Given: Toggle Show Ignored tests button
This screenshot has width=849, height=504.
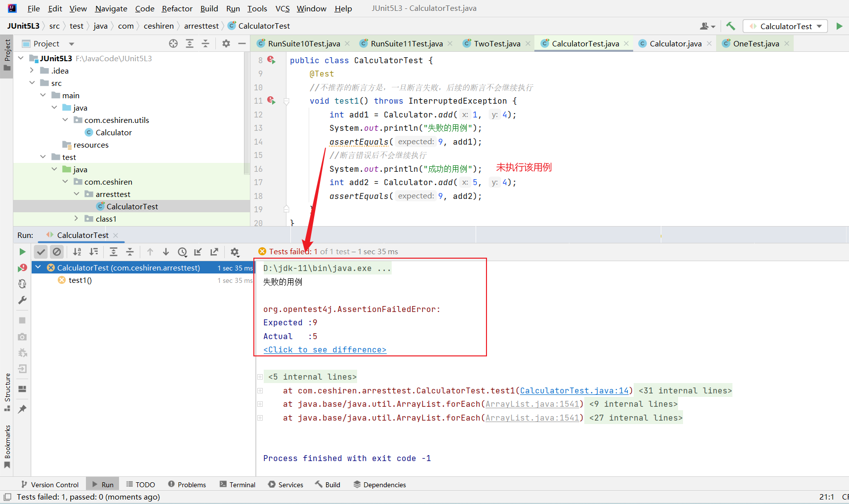Looking at the screenshot, I should (57, 252).
